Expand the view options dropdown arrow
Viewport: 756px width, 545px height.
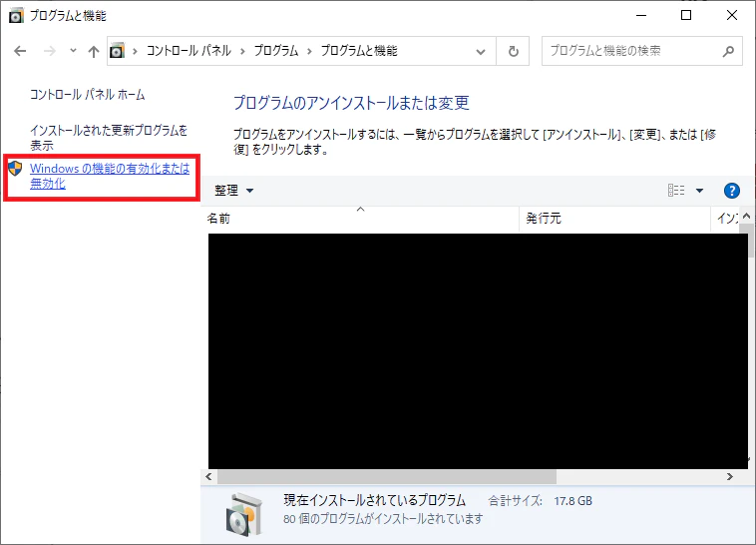click(699, 191)
